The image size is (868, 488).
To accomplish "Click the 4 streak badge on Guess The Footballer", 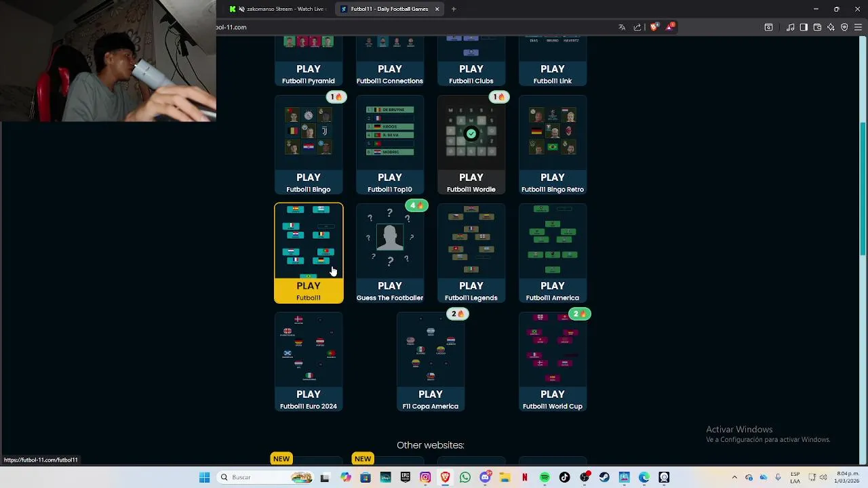I will tap(416, 205).
